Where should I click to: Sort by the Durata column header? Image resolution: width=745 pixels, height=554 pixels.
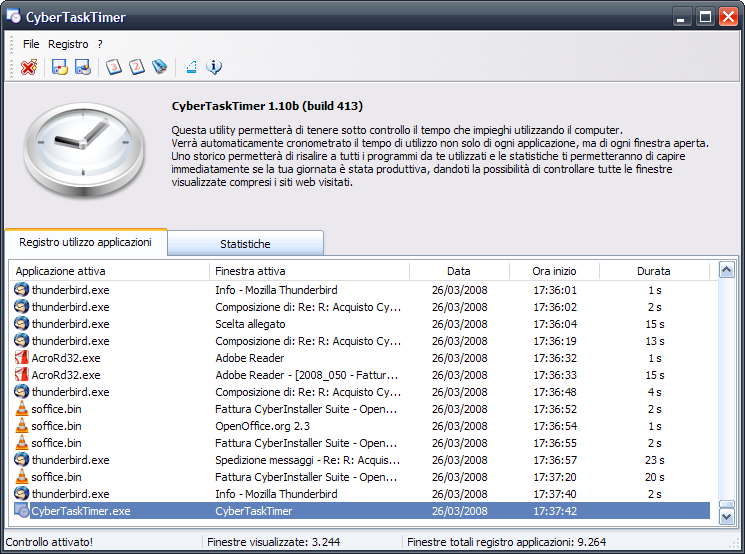(x=654, y=271)
